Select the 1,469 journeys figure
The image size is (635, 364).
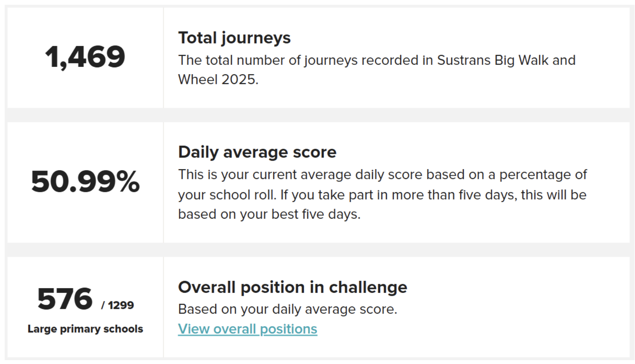tap(85, 57)
